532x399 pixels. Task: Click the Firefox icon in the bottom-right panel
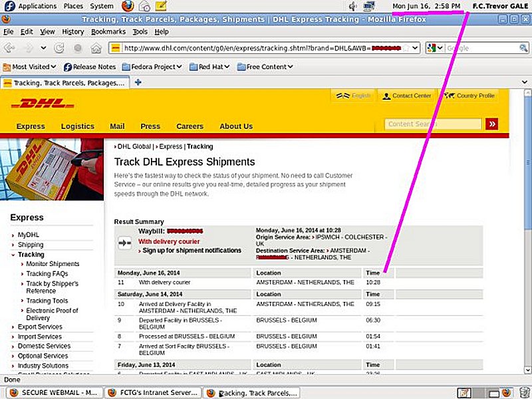click(506, 393)
